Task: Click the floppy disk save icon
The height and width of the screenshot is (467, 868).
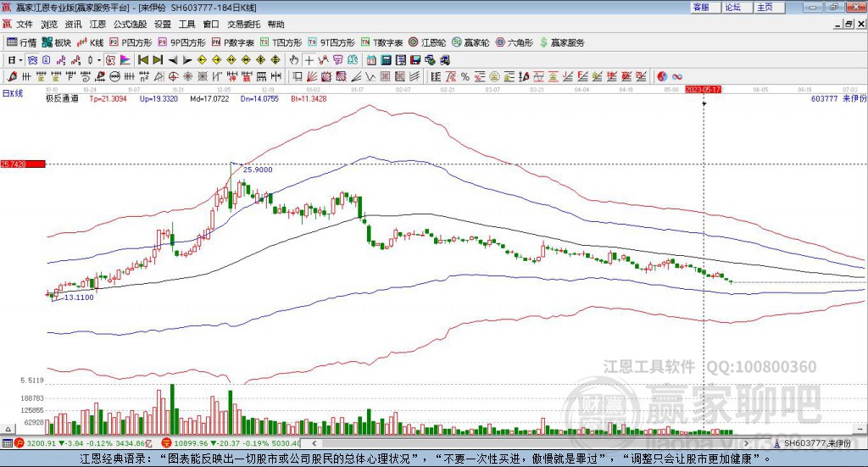Action: click(415, 60)
